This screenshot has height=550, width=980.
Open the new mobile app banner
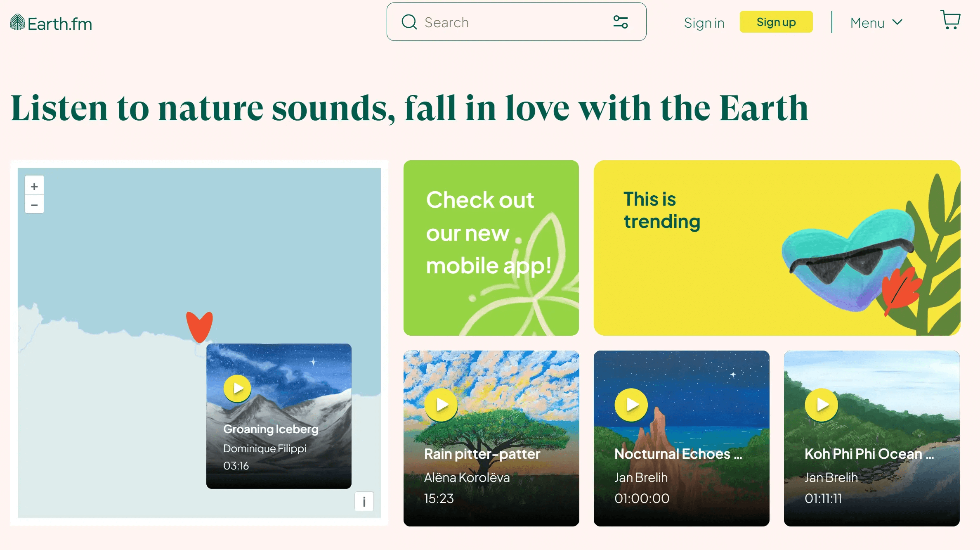click(491, 248)
